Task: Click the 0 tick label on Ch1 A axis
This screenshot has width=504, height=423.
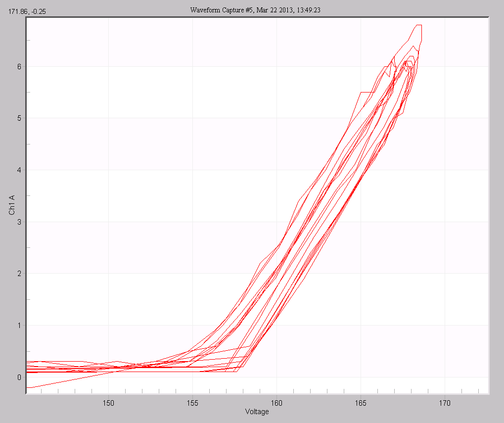Action: (x=18, y=377)
